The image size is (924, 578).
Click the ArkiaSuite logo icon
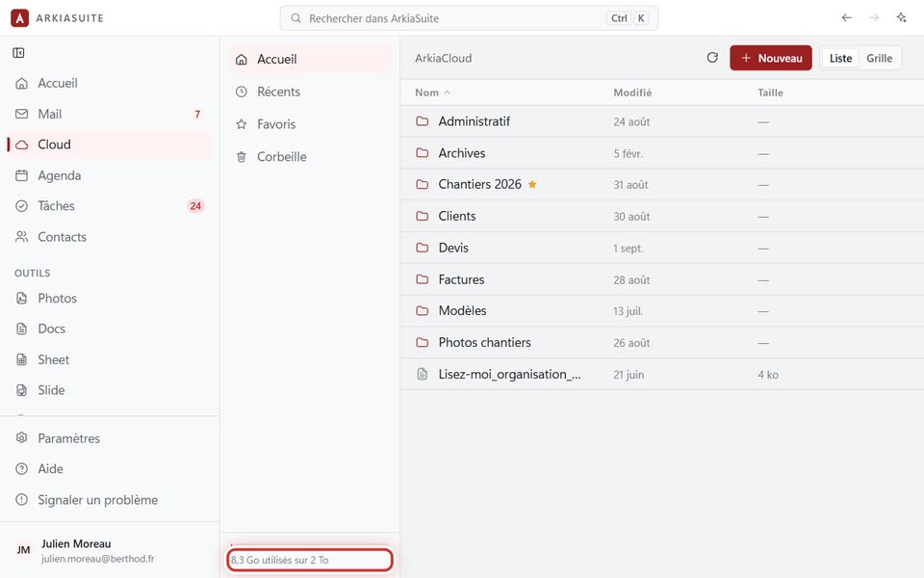(x=19, y=18)
